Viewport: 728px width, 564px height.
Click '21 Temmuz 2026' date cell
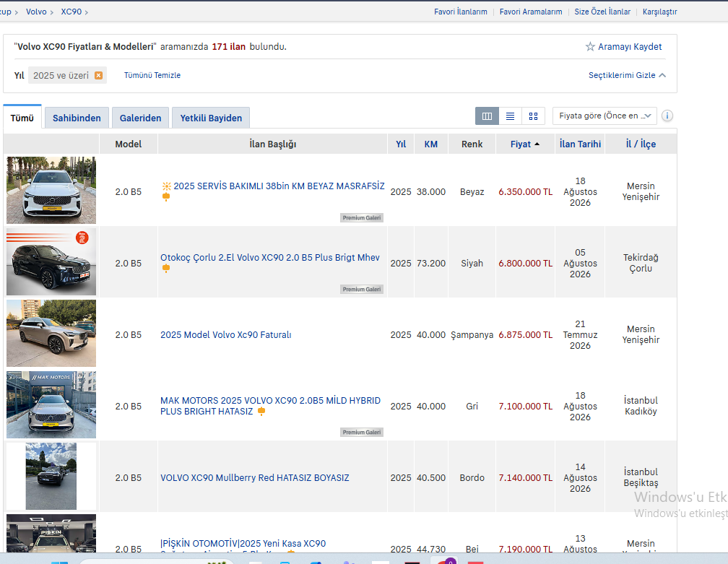[580, 334]
